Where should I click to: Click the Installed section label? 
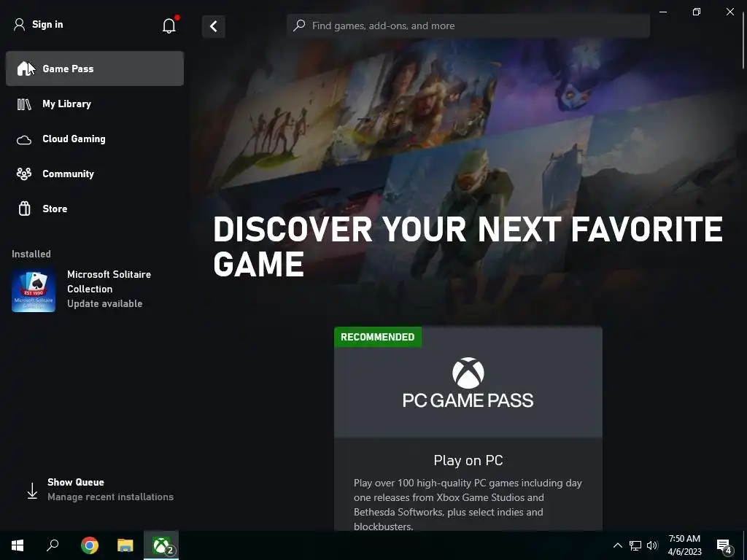point(31,254)
